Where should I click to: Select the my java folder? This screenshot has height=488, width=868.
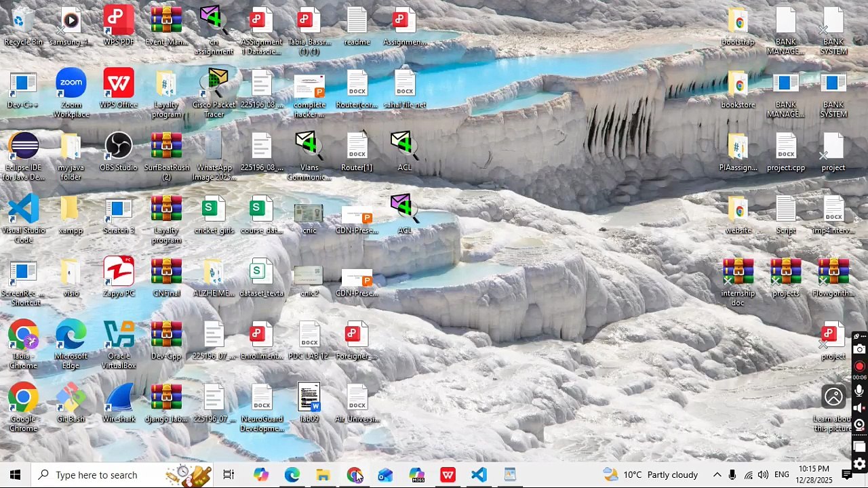coord(71,157)
